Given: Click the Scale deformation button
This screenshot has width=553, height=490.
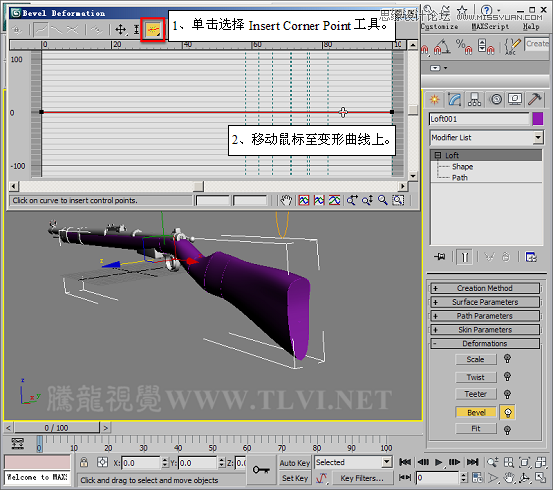Looking at the screenshot, I should pos(475,359).
